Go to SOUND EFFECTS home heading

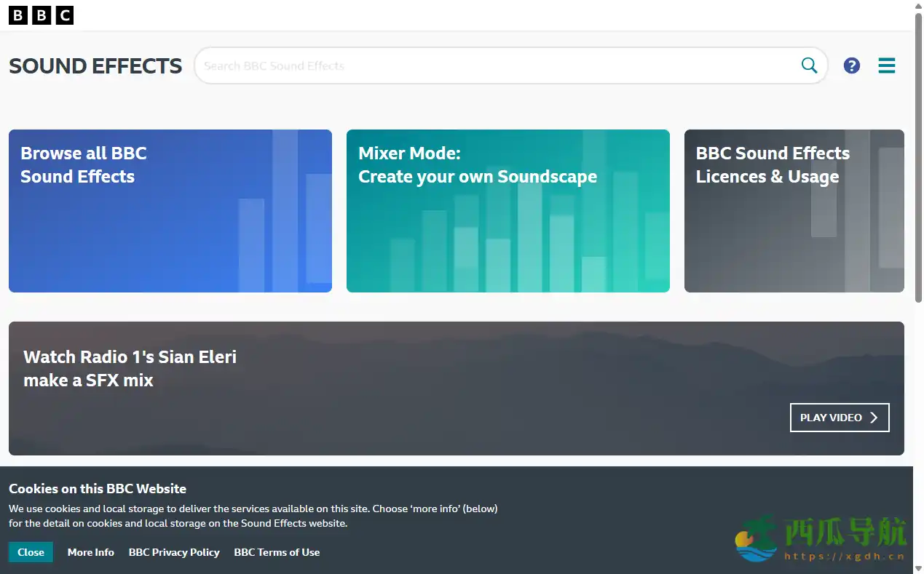click(95, 66)
